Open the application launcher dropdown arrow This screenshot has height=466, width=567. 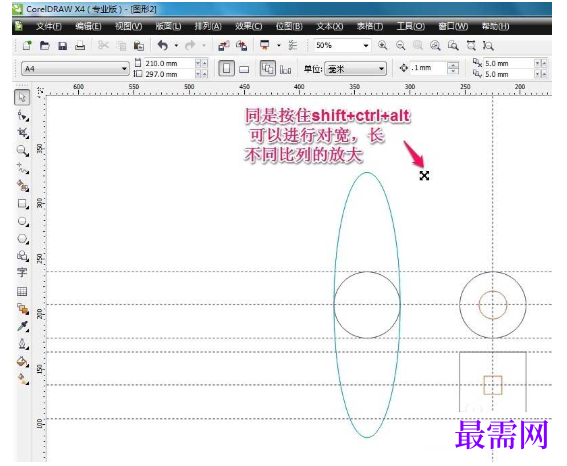click(278, 46)
